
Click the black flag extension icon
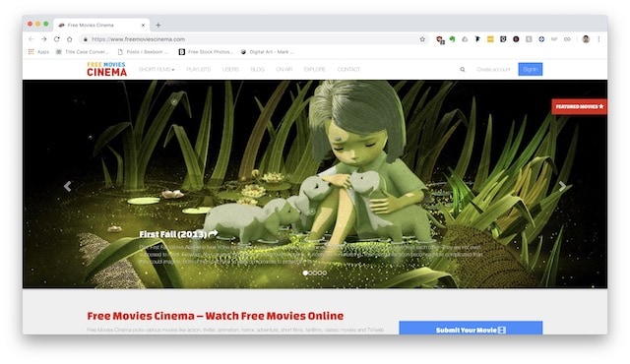click(x=477, y=39)
